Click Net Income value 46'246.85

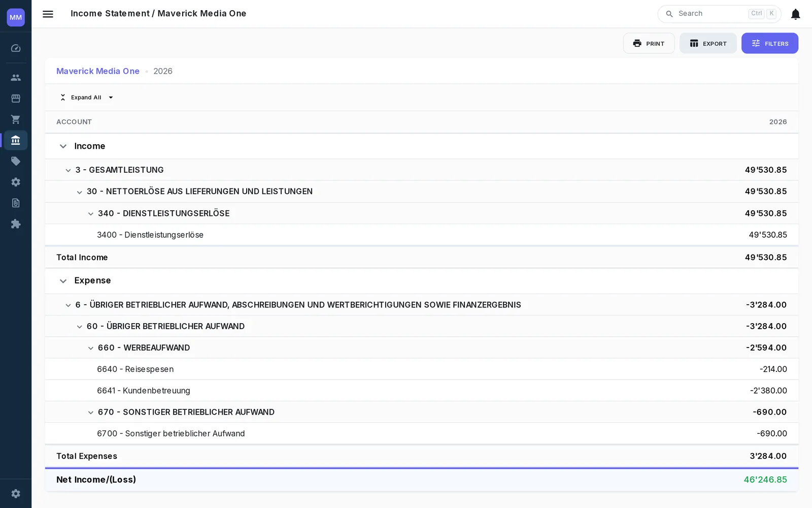[x=765, y=480]
